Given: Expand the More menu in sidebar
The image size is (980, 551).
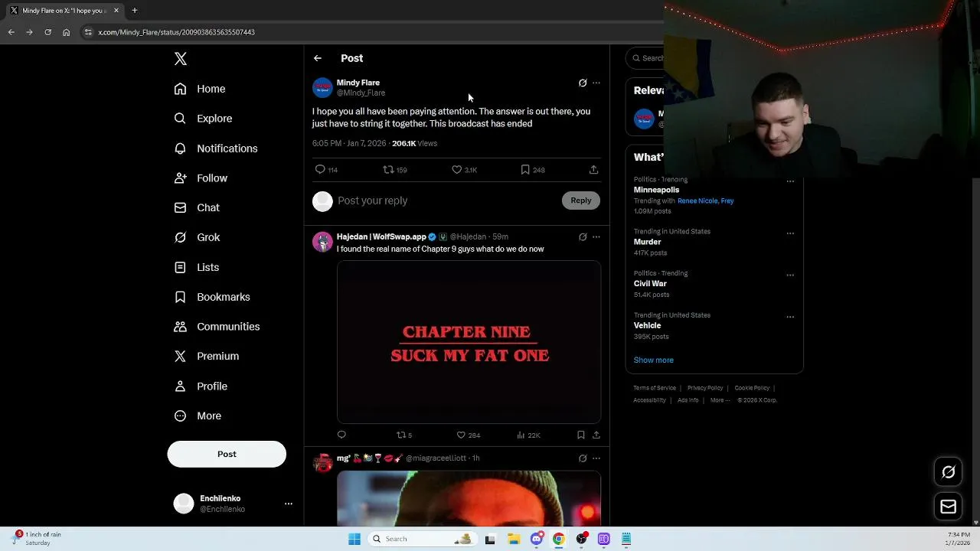Looking at the screenshot, I should tap(198, 416).
